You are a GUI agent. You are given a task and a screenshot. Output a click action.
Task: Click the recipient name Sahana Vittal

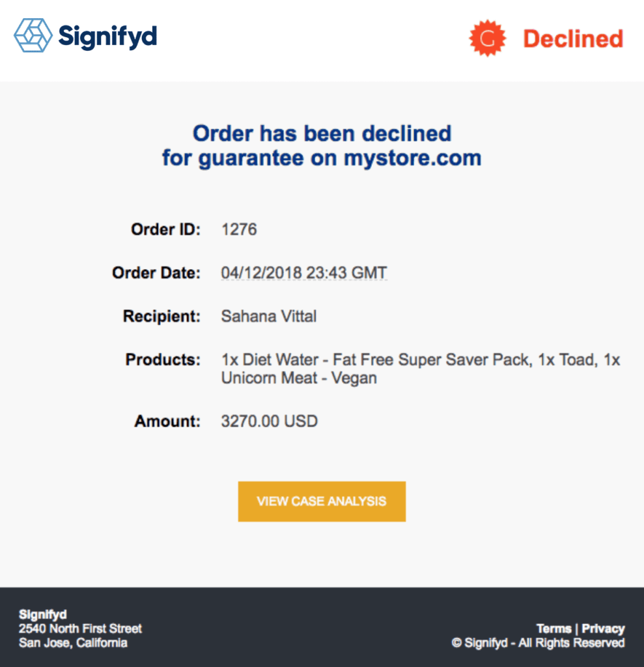(269, 316)
